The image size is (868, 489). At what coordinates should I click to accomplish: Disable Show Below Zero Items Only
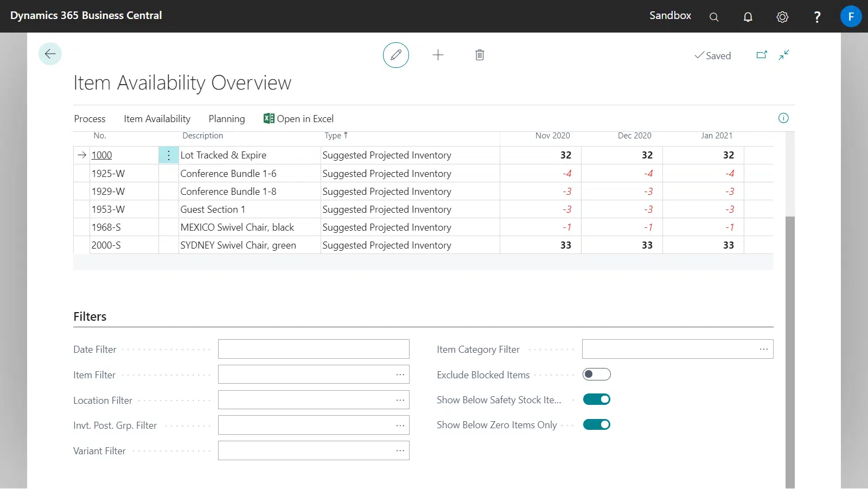pos(596,424)
